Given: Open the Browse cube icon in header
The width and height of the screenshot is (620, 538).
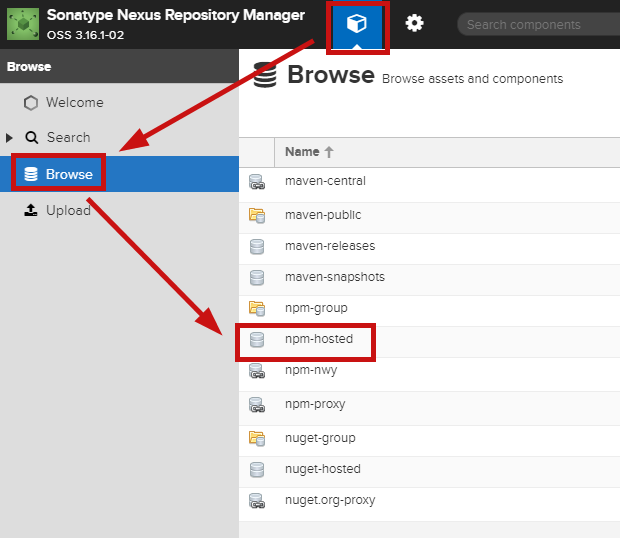Looking at the screenshot, I should coord(357,24).
